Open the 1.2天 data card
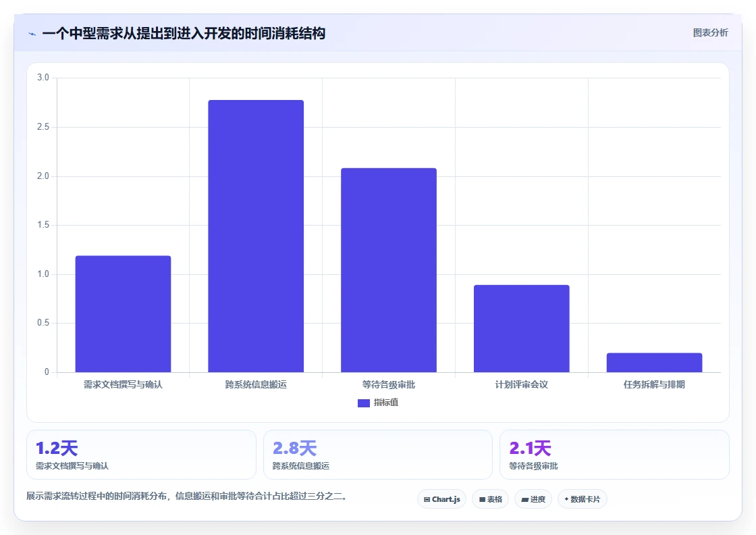The image size is (756, 535). [x=141, y=455]
